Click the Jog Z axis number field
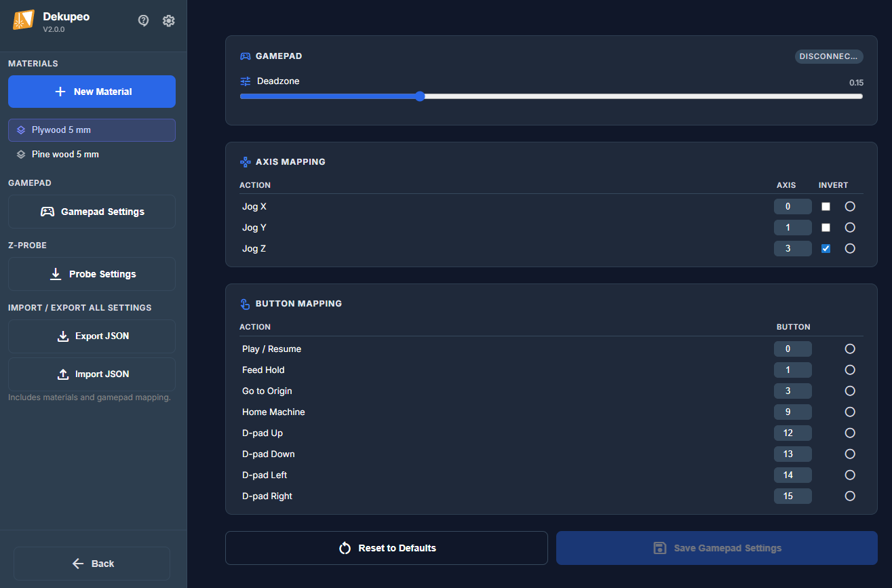The height and width of the screenshot is (588, 892). 792,248
